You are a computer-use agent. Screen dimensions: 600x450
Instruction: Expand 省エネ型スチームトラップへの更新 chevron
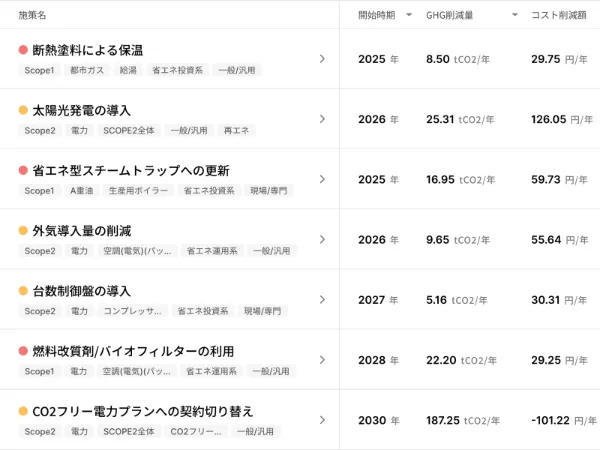coord(322,179)
